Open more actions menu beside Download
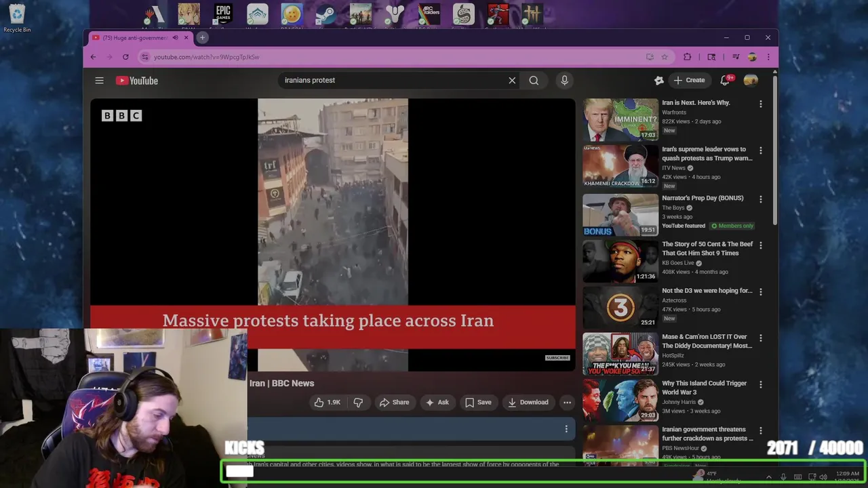Image resolution: width=868 pixels, height=488 pixels. tap(567, 402)
